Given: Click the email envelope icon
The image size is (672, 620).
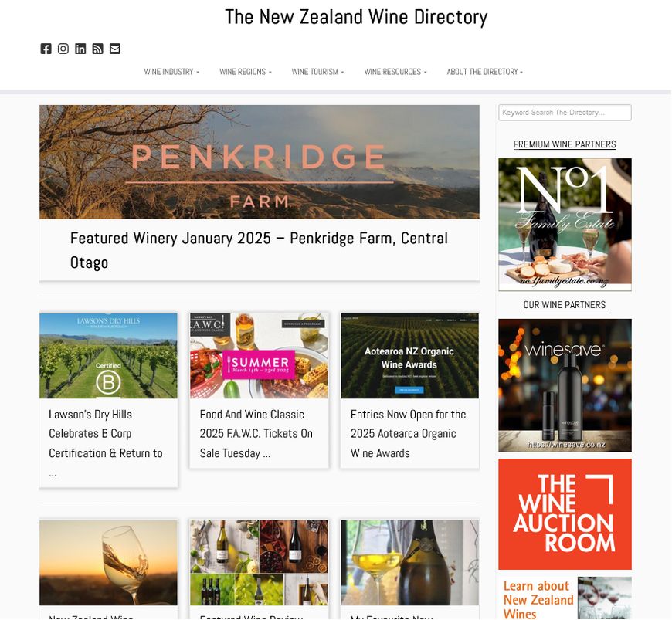Looking at the screenshot, I should click(115, 49).
